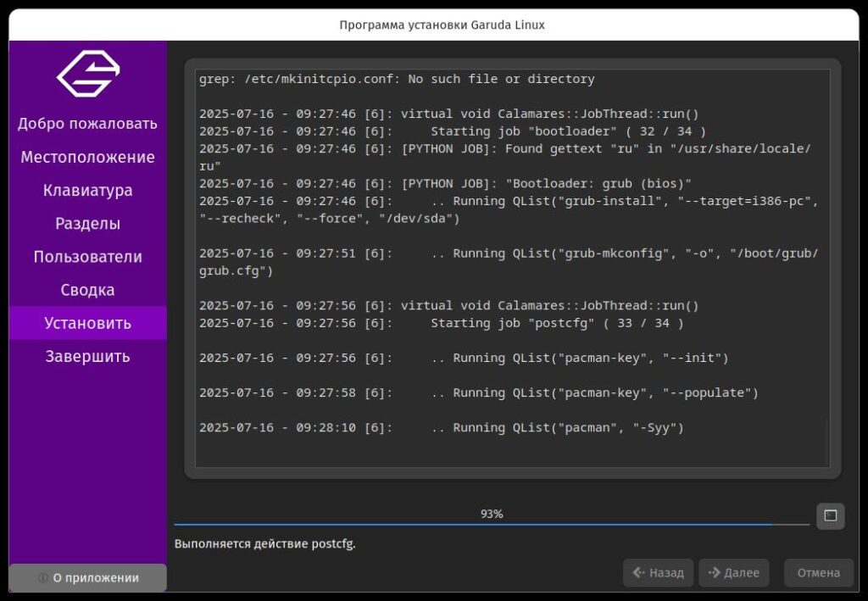Viewport: 868px width, 601px height.
Task: Click the 'Далее' next button
Action: pos(733,573)
